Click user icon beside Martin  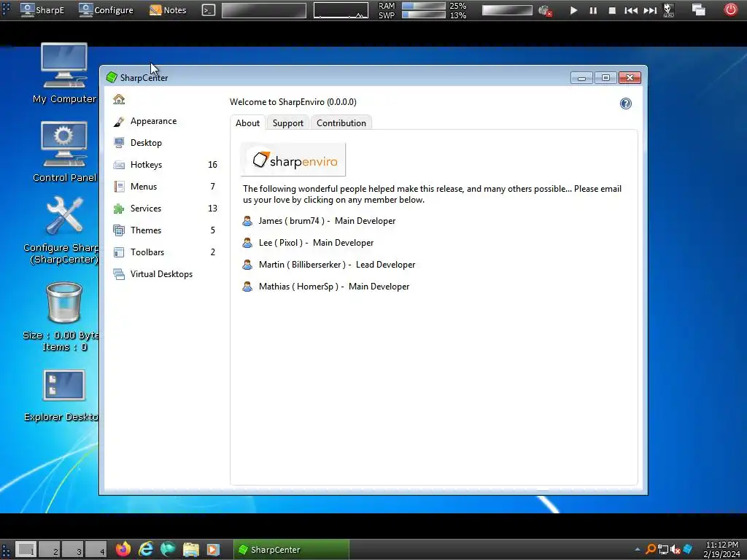247,265
